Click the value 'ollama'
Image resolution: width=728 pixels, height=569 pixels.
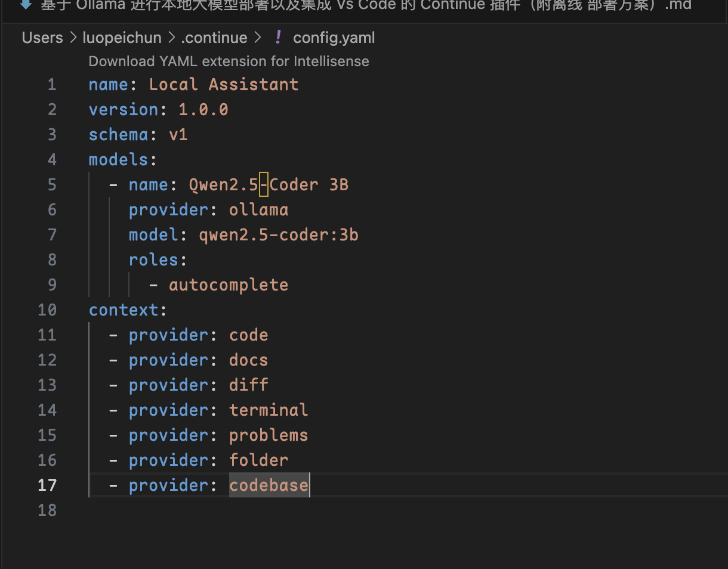tap(259, 210)
